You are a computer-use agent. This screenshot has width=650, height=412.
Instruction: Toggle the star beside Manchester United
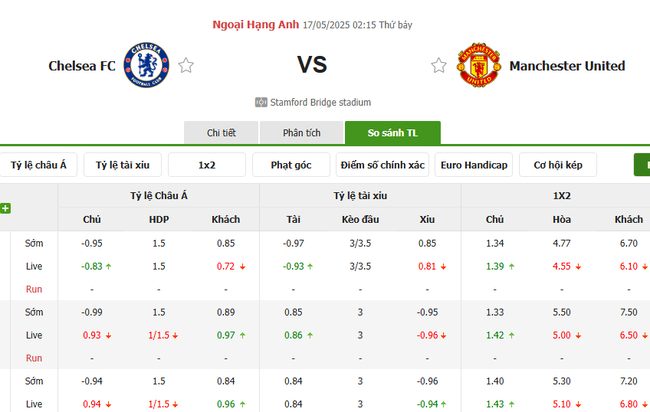click(438, 66)
